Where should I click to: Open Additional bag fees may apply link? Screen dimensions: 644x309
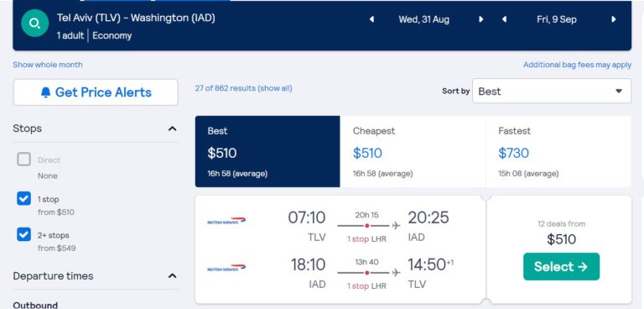pyautogui.click(x=577, y=65)
